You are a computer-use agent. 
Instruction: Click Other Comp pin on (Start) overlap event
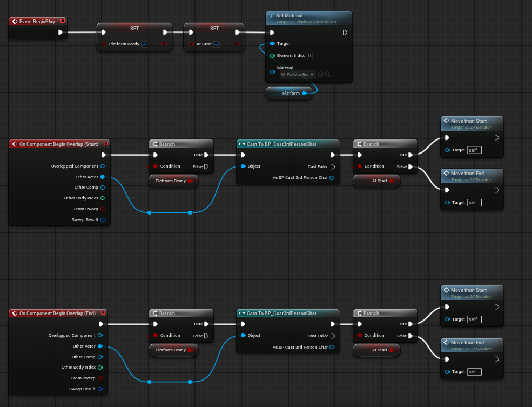click(103, 188)
